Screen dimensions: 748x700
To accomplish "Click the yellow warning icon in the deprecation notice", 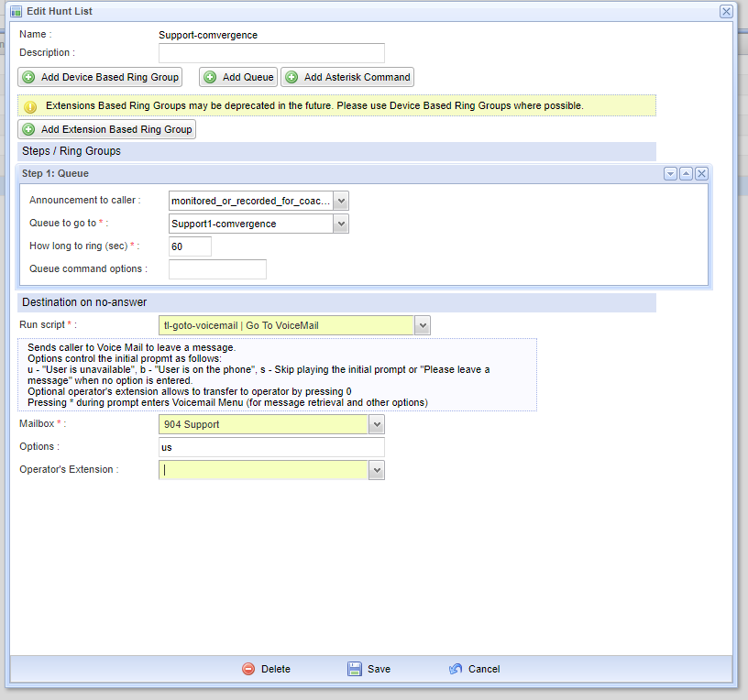I will [30, 106].
